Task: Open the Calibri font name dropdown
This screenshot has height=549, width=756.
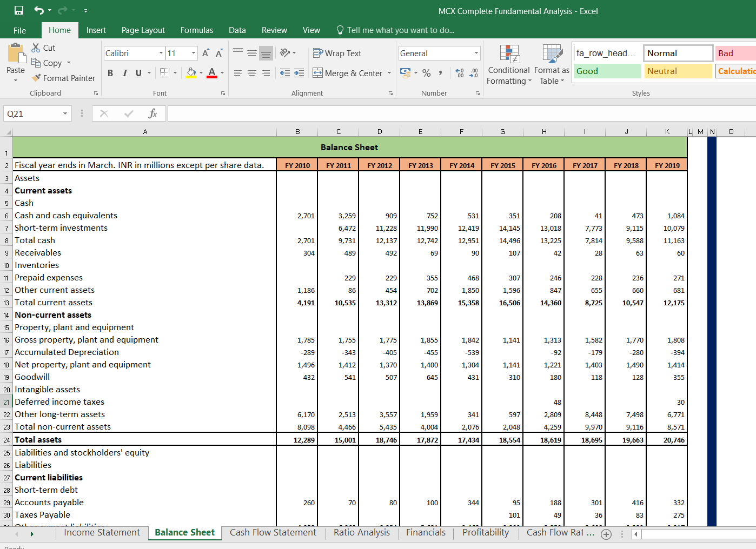Action: coord(161,53)
